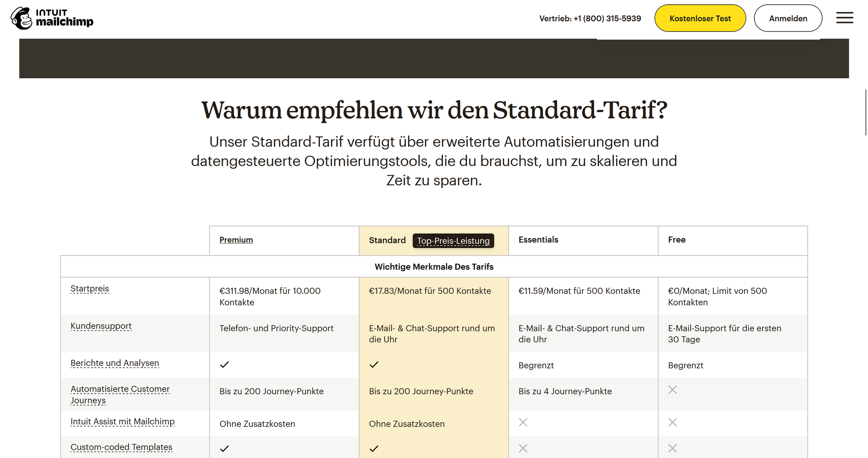Click Free X icon for Custom-coded Templates
868x458 pixels.
(673, 448)
